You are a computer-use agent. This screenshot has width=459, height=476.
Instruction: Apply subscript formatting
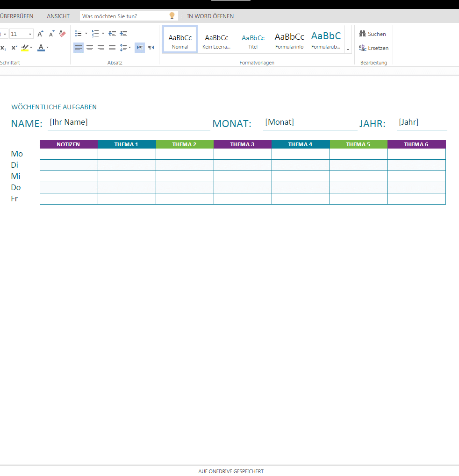coord(3,48)
